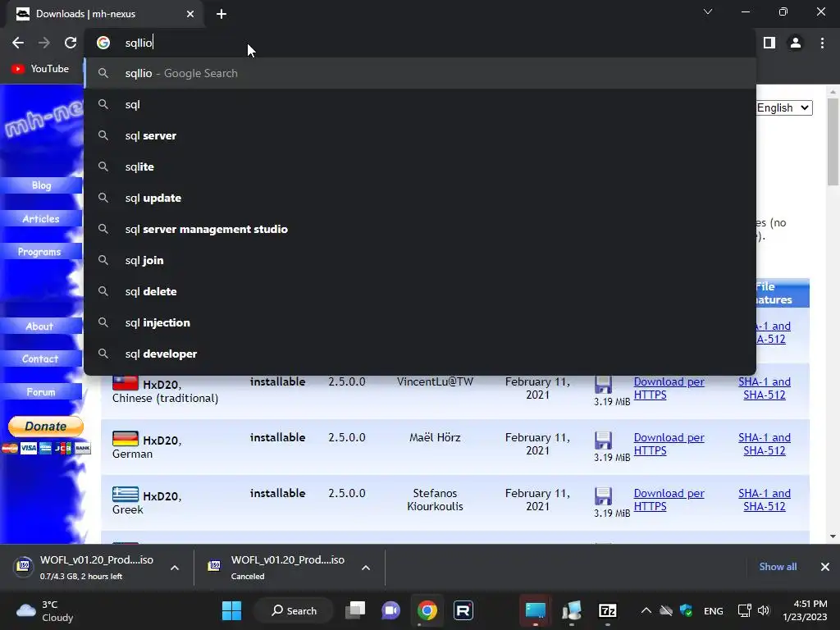The height and width of the screenshot is (630, 840).
Task: Choose the 'sql delete' suggestion
Action: 420,291
